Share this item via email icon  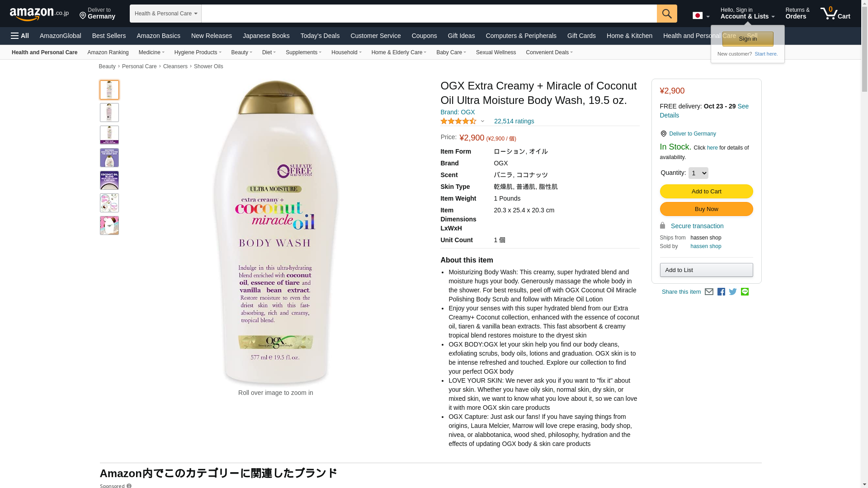point(709,292)
